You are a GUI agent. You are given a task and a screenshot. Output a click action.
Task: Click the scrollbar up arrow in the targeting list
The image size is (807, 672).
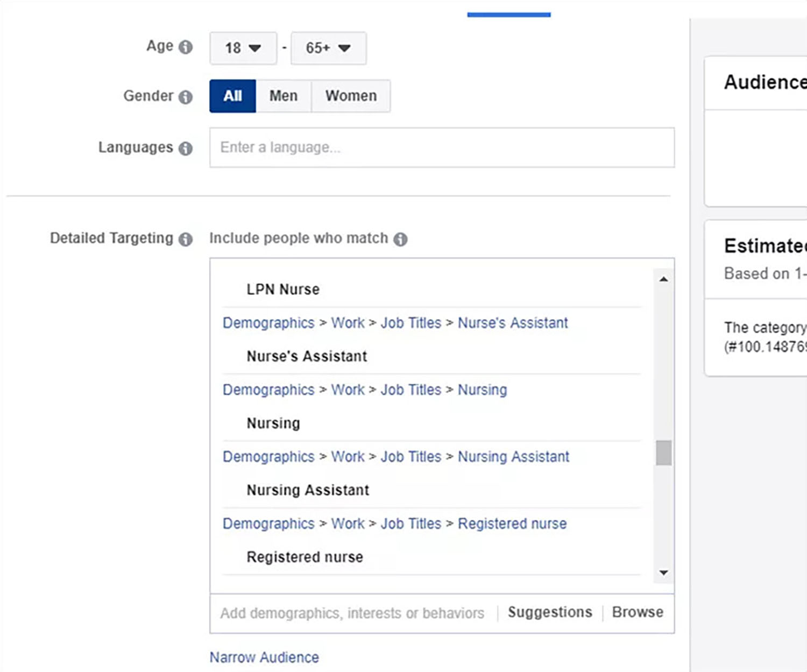[x=663, y=278]
